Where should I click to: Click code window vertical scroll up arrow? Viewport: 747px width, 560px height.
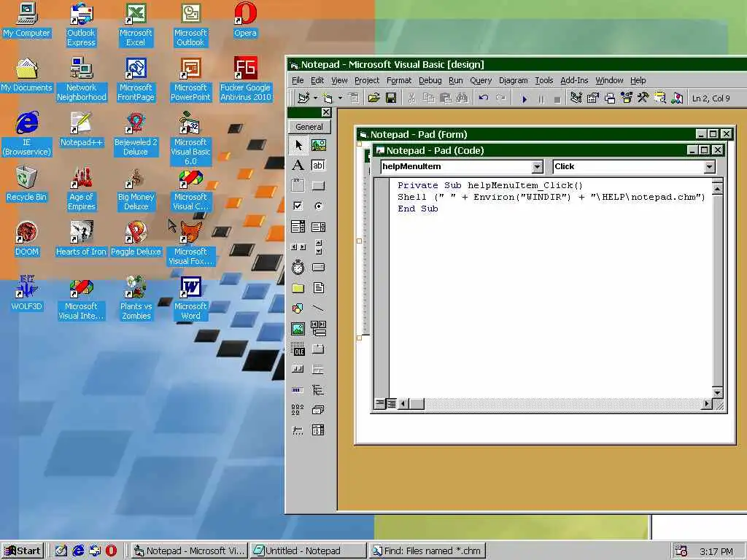pos(717,189)
